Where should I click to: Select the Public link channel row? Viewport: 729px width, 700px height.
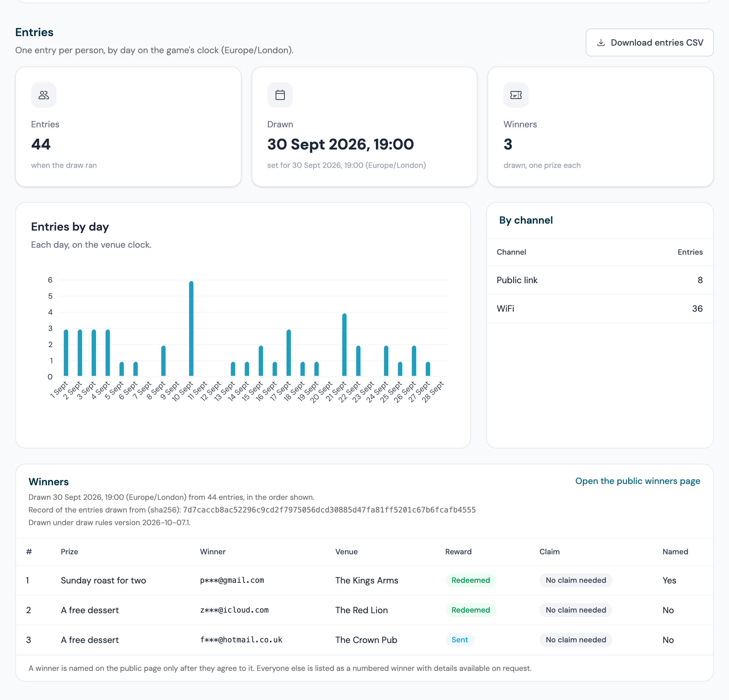point(600,280)
